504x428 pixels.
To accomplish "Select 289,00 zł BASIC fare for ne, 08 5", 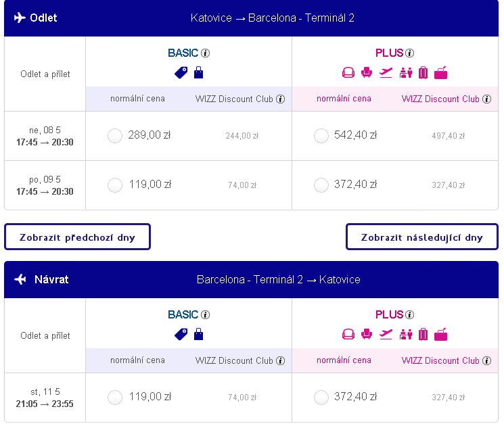I will (115, 136).
